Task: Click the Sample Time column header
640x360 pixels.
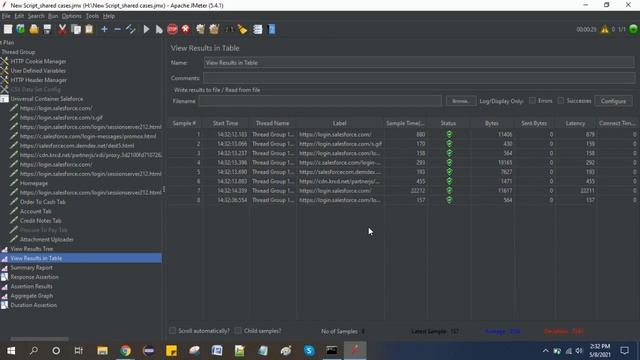Action: tap(405, 123)
